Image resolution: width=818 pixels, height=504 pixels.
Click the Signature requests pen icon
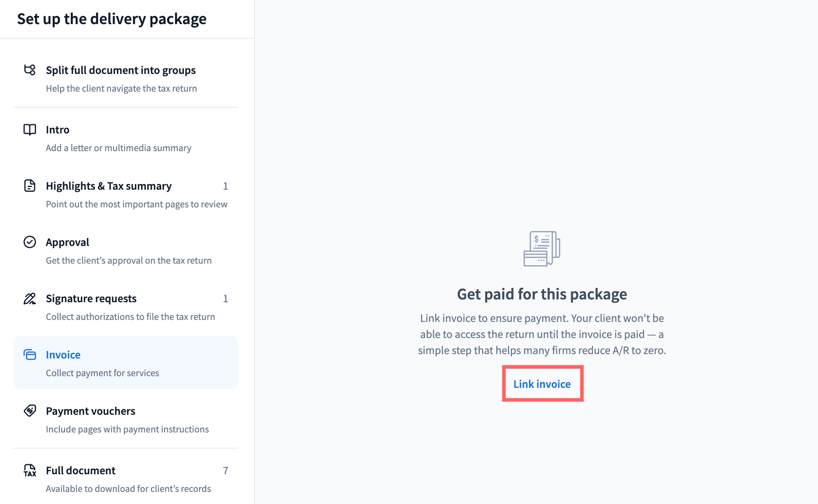pyautogui.click(x=30, y=298)
